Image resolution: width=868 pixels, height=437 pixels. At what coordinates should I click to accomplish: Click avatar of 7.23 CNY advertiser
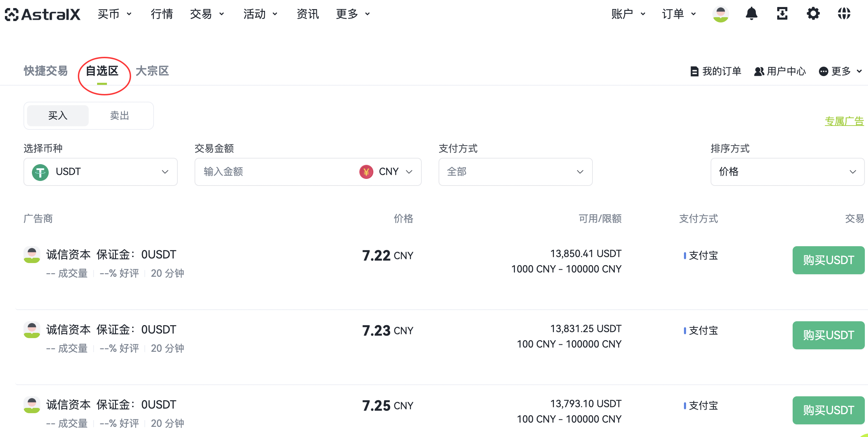[32, 330]
